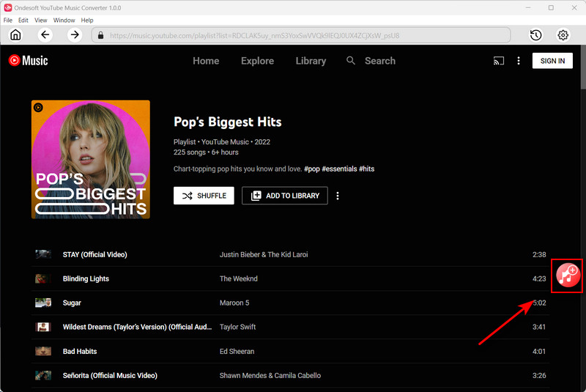Click the SIGN IN button
The image size is (586, 392).
pos(552,61)
